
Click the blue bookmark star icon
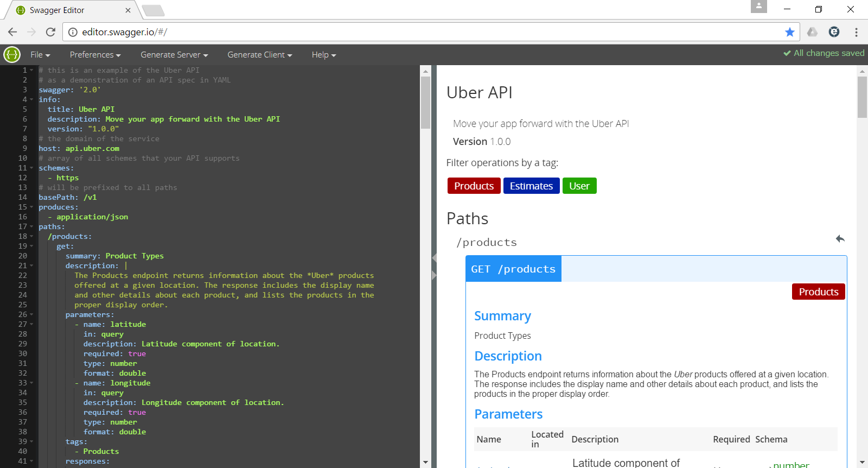(x=790, y=32)
